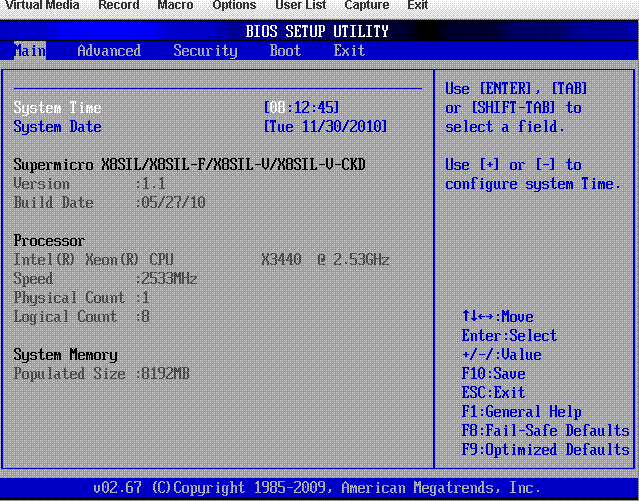Viewport: 639px width, 501px height.
Task: Open the Capture menu
Action: pos(367,5)
